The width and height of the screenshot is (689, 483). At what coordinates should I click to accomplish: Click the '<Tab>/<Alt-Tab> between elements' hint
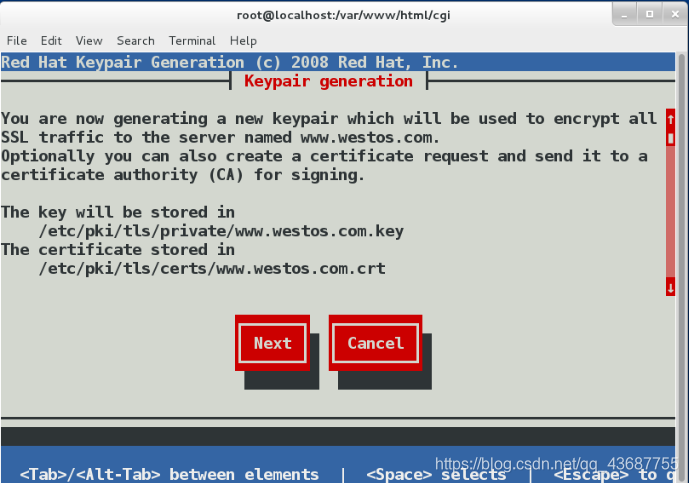(x=169, y=475)
